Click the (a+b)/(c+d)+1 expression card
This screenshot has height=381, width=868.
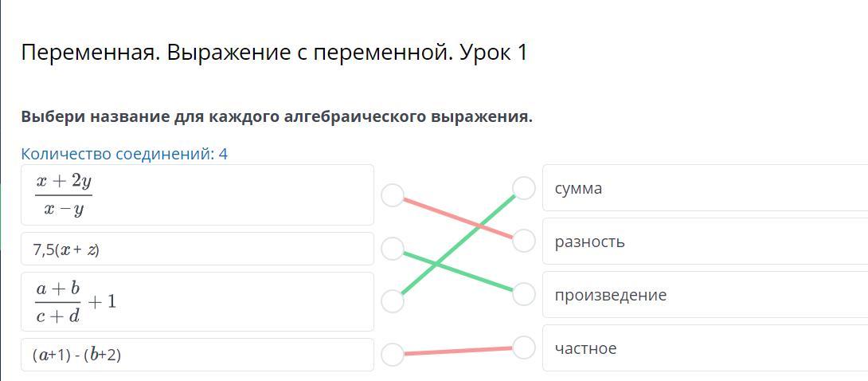(197, 301)
